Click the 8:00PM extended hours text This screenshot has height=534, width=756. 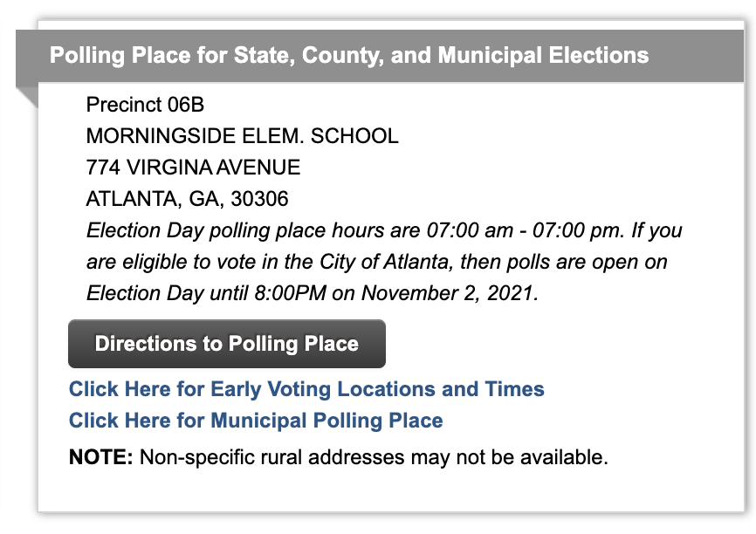pyautogui.click(x=290, y=293)
